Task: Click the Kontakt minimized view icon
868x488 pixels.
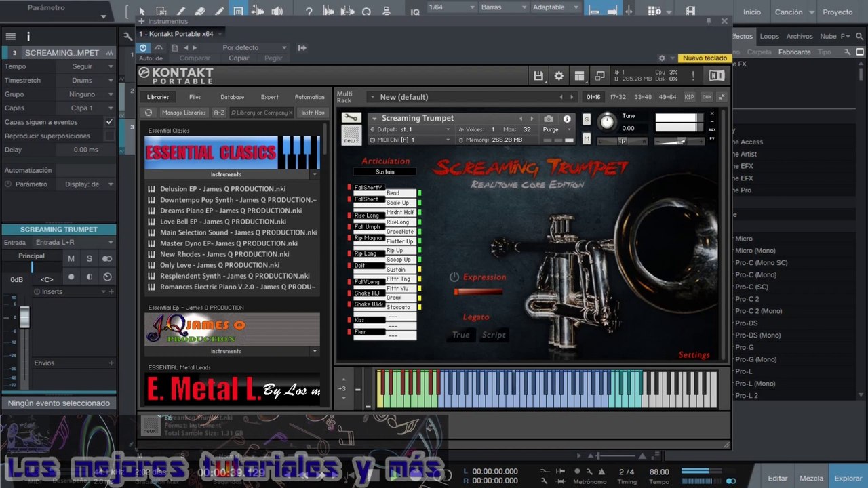Action: click(599, 76)
